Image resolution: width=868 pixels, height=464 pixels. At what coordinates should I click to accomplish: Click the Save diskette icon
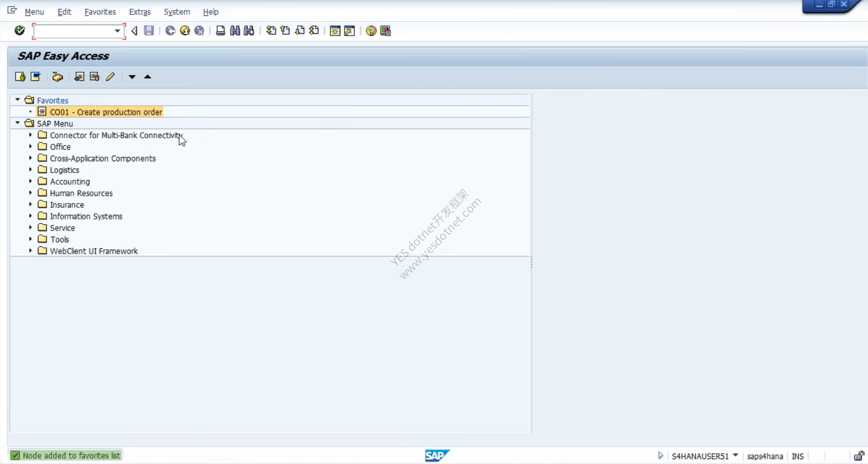coord(149,31)
